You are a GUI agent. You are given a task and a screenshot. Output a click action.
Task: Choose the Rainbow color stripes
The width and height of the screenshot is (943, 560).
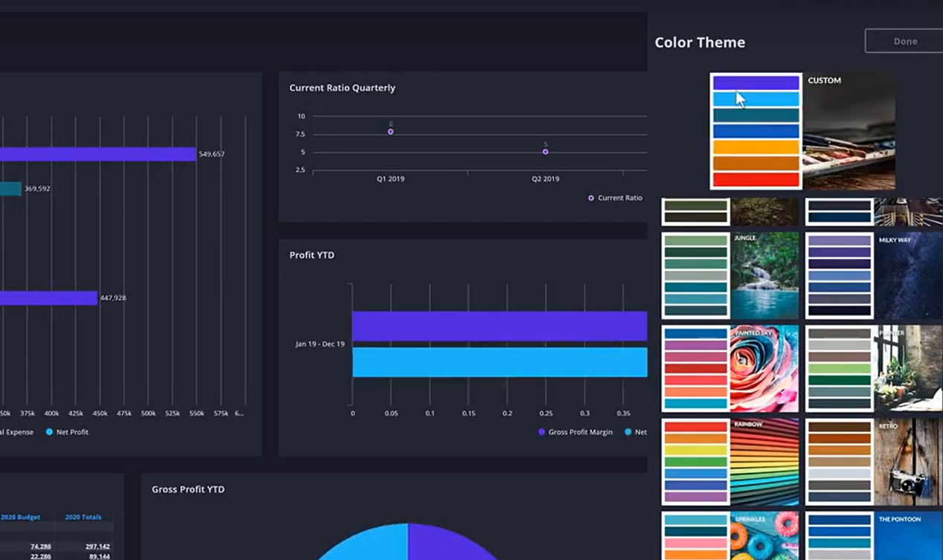coord(695,462)
